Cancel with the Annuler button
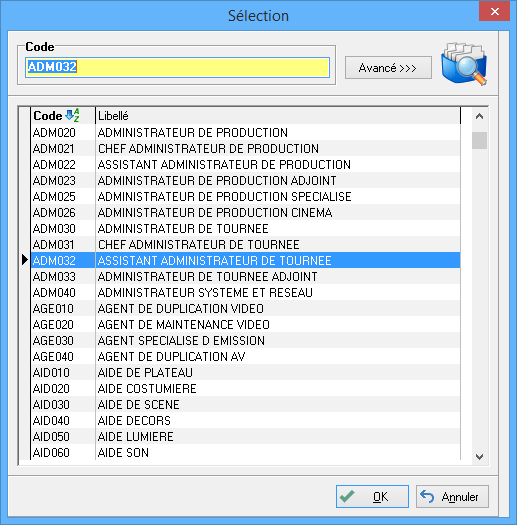 coord(452,497)
